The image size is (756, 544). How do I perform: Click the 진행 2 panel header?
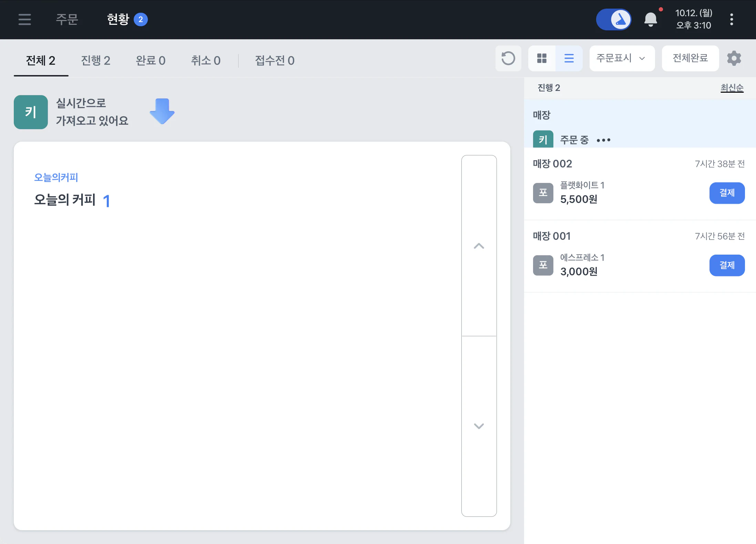pos(549,88)
